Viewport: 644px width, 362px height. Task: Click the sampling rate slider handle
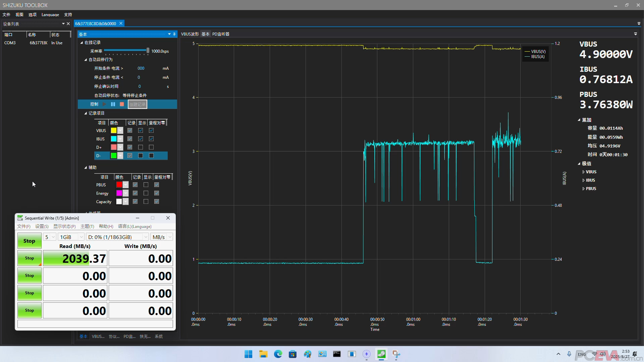(x=148, y=51)
